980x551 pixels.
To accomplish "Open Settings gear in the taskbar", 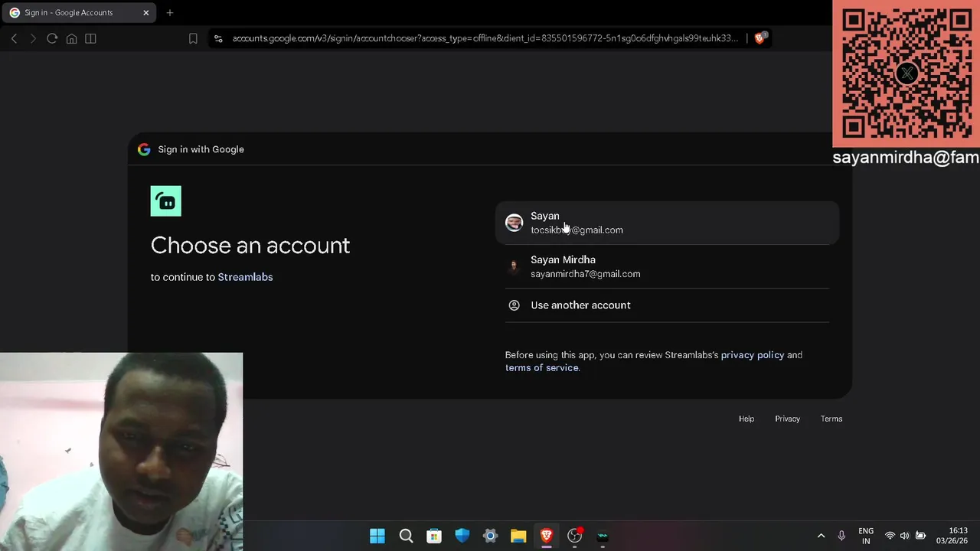I will 490,536.
